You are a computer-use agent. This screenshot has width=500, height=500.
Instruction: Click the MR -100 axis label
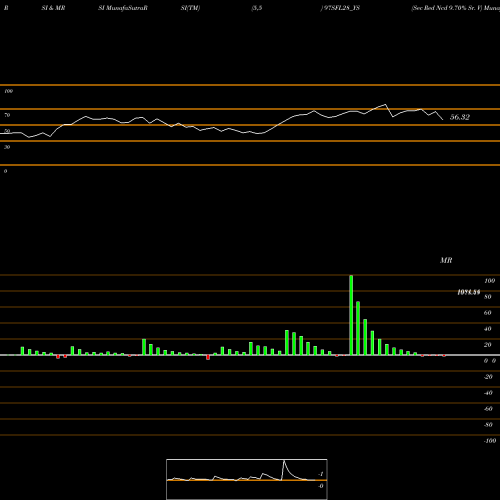click(x=490, y=441)
